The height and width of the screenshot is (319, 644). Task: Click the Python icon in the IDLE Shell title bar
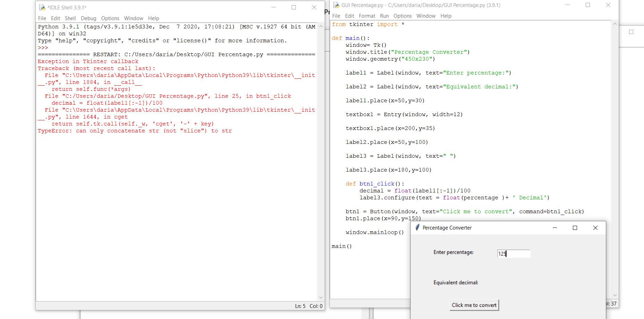(42, 7)
